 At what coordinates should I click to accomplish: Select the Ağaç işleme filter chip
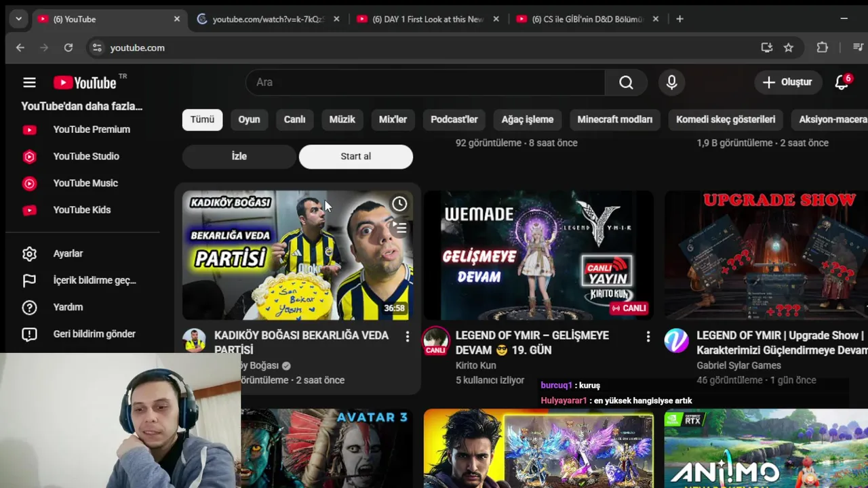click(x=528, y=119)
